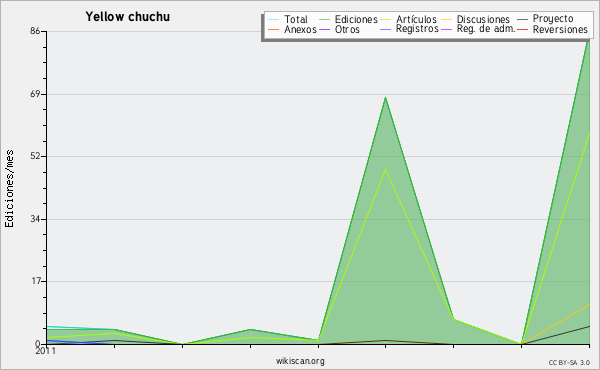The width and height of the screenshot is (600, 370).
Task: Click the 'Reg. de adm.' legend label
Action: click(486, 29)
